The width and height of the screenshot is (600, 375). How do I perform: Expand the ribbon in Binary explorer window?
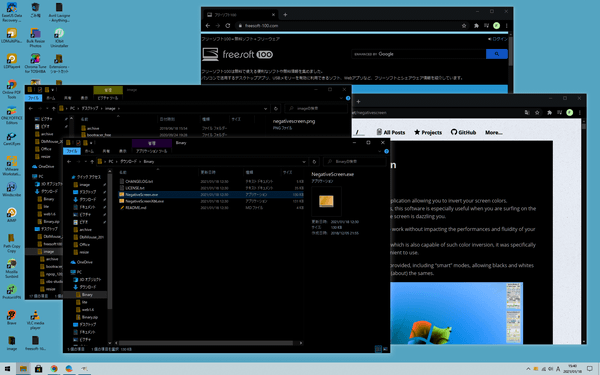click(x=380, y=152)
